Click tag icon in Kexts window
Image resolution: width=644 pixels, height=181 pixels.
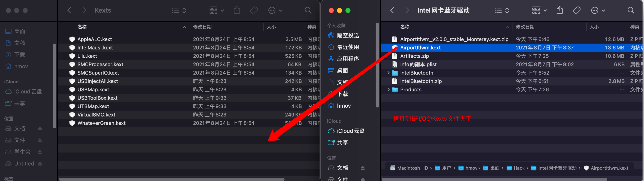(x=254, y=10)
